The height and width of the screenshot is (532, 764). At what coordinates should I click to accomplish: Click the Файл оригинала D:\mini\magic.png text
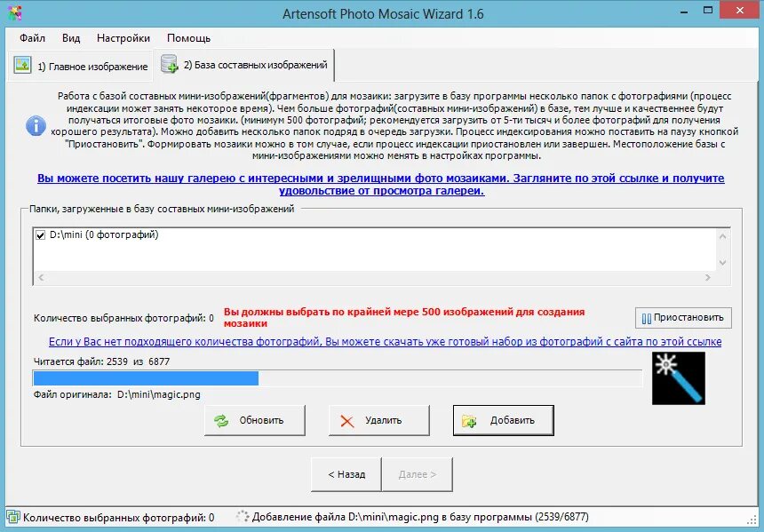tap(117, 394)
